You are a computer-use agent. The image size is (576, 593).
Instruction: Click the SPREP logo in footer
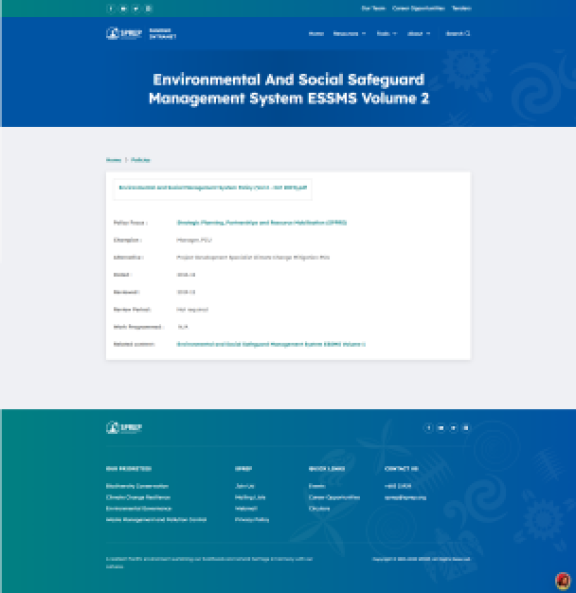click(x=124, y=427)
